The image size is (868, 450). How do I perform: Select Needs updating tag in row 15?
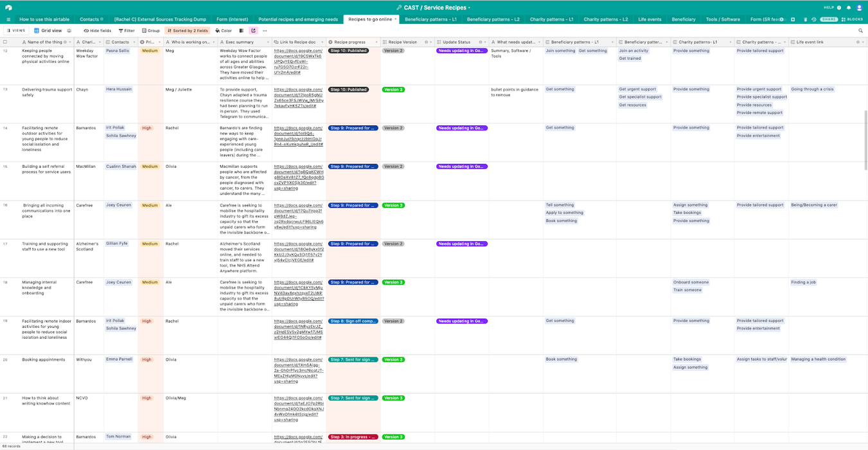pyautogui.click(x=462, y=166)
